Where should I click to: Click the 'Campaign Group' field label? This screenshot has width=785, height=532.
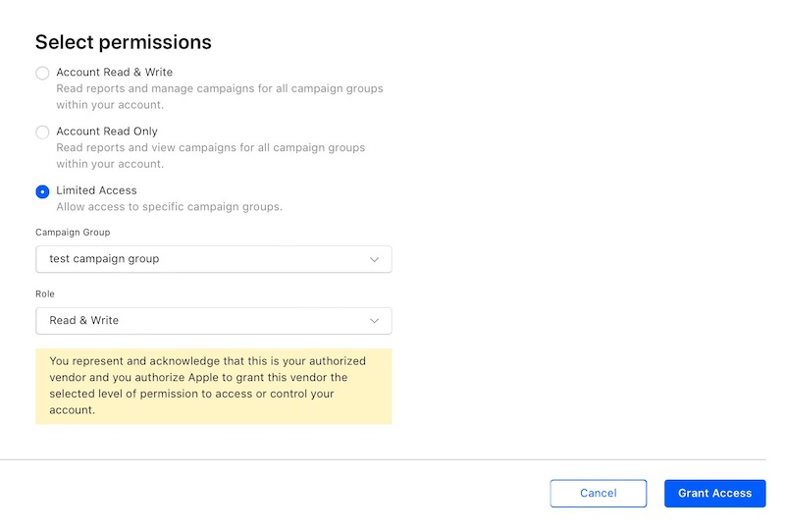coord(73,233)
